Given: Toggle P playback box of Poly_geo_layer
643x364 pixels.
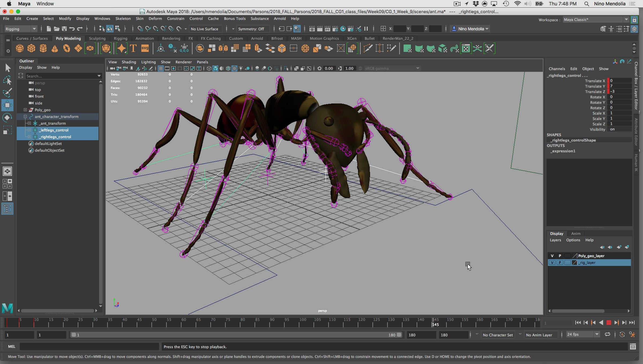Looking at the screenshot, I should pos(560,256).
